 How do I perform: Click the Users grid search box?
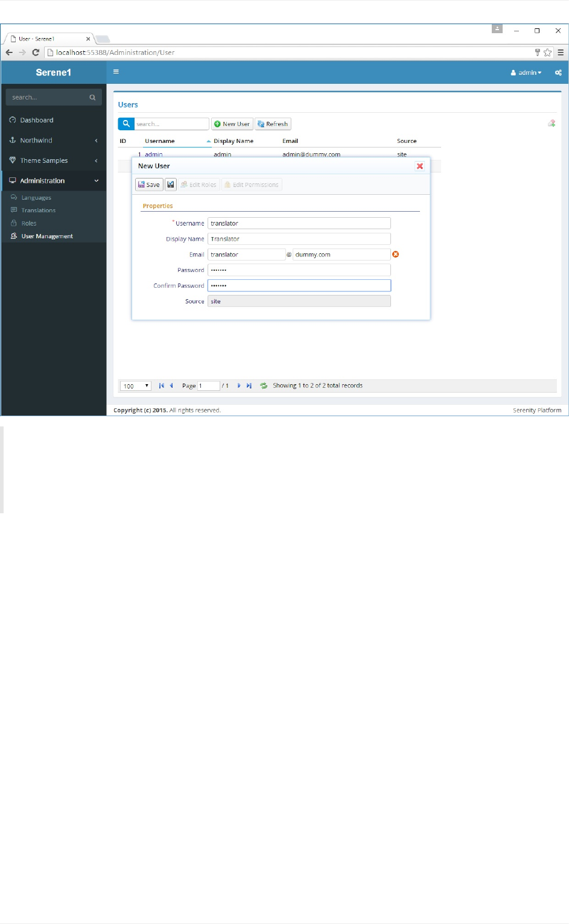171,124
